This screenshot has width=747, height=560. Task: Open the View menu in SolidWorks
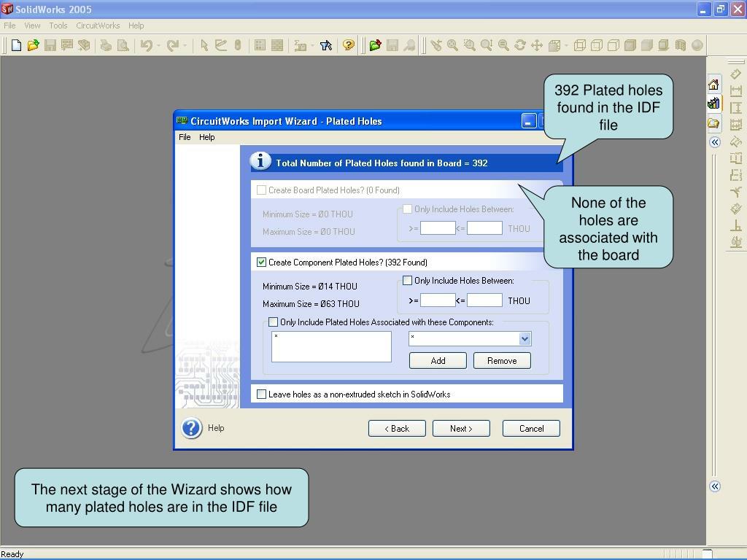coord(32,26)
